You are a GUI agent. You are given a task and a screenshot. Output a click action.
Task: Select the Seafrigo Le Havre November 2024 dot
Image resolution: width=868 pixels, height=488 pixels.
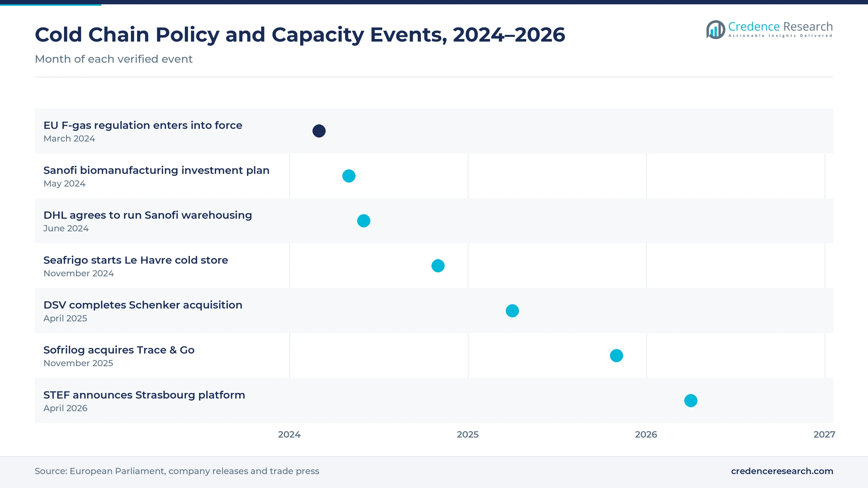tap(438, 266)
